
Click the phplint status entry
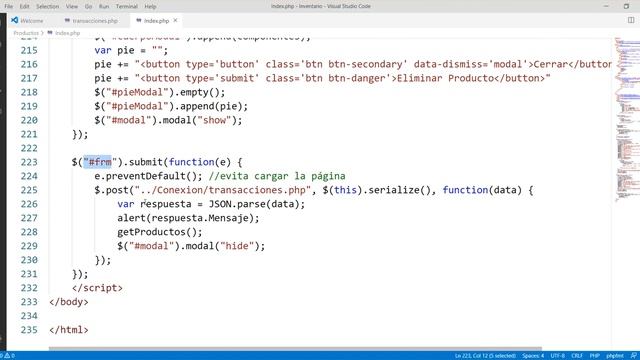pos(615,356)
